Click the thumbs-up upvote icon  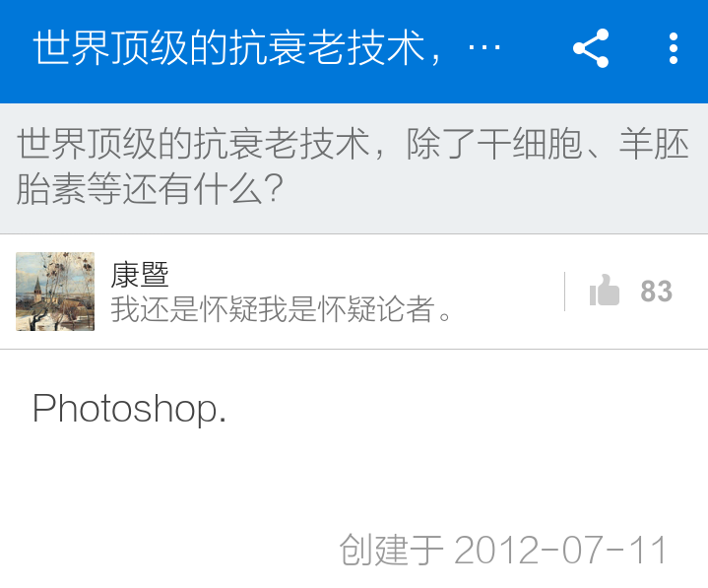coord(605,291)
